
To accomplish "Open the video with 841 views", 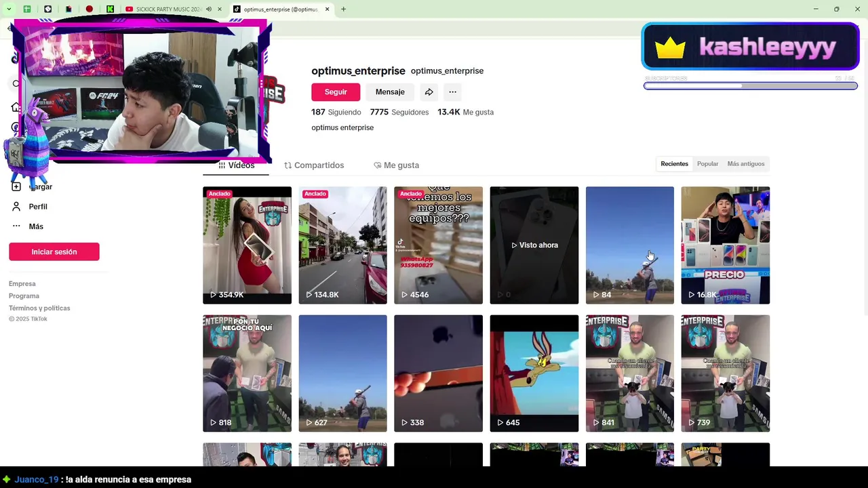I will (x=630, y=373).
